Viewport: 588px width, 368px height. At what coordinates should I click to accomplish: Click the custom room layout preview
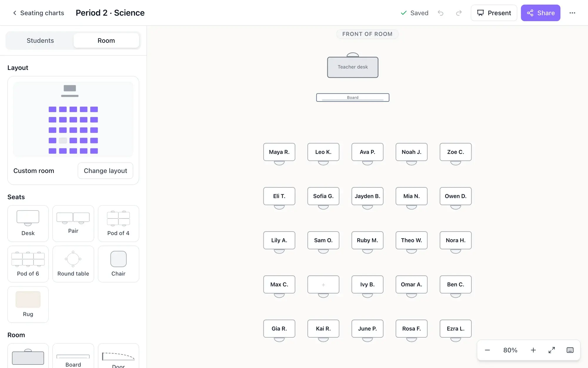[x=73, y=120]
